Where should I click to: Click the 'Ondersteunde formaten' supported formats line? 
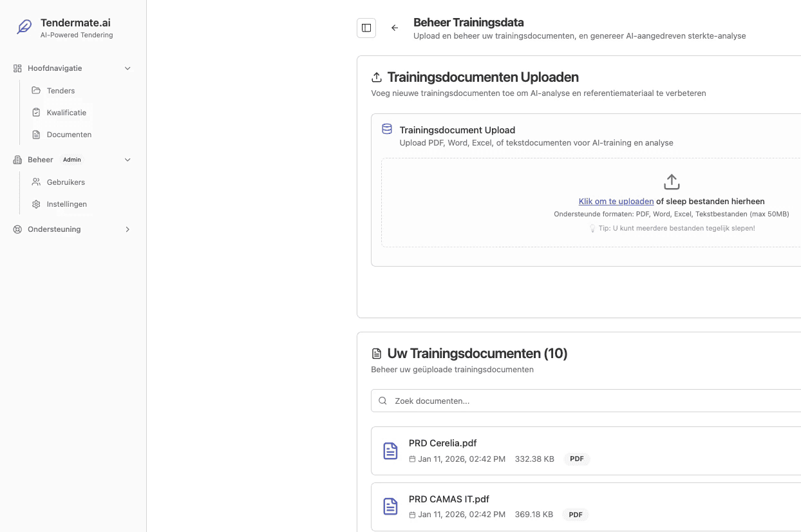tap(672, 214)
